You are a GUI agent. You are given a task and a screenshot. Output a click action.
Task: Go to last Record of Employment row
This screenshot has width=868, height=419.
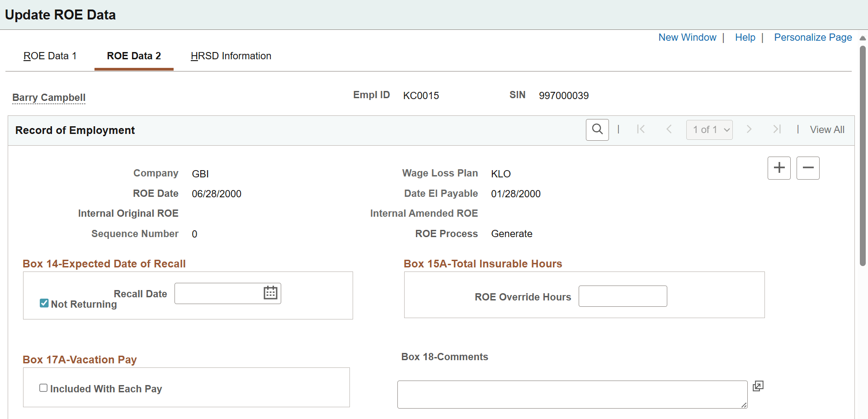point(777,129)
